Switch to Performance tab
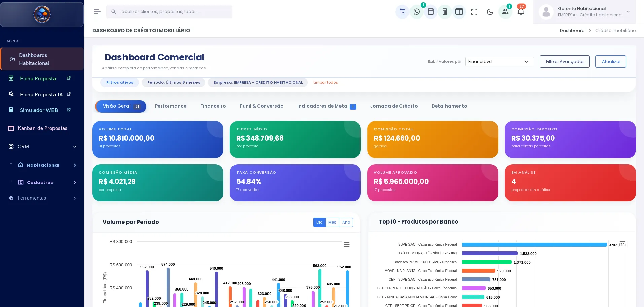 click(x=171, y=106)
